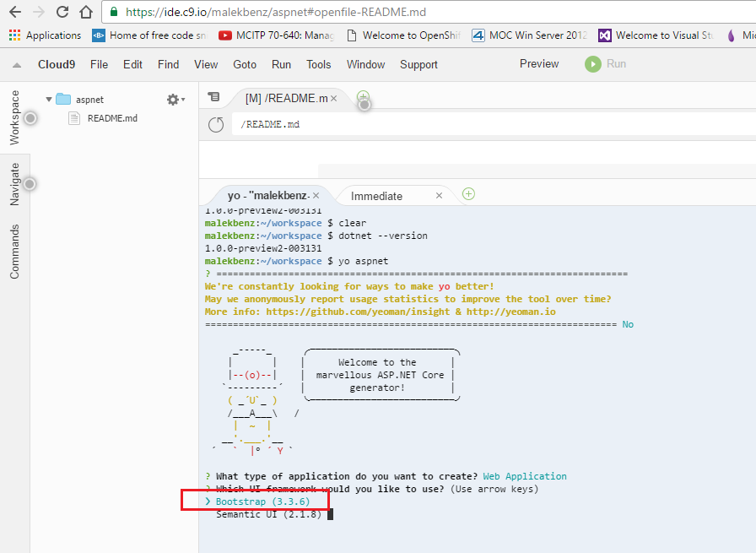Open the workspace settings gear dropdown
Viewport: 756px width, 553px height.
click(x=175, y=100)
